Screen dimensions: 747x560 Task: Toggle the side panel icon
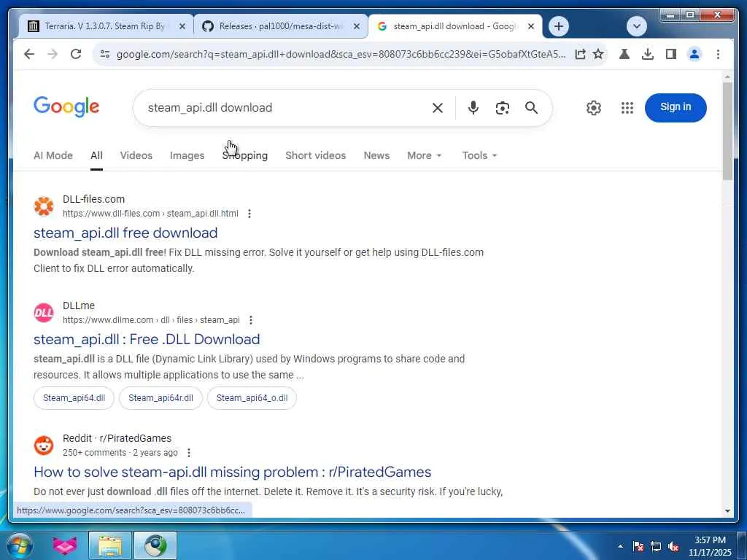pyautogui.click(x=671, y=54)
